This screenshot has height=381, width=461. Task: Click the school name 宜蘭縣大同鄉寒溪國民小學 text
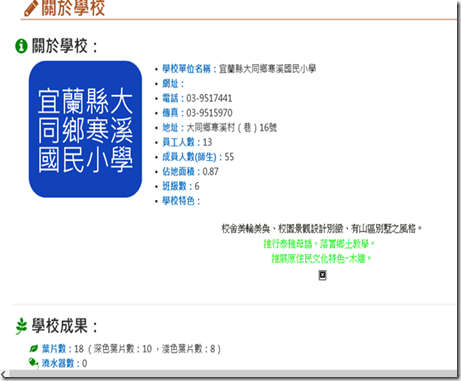click(267, 69)
